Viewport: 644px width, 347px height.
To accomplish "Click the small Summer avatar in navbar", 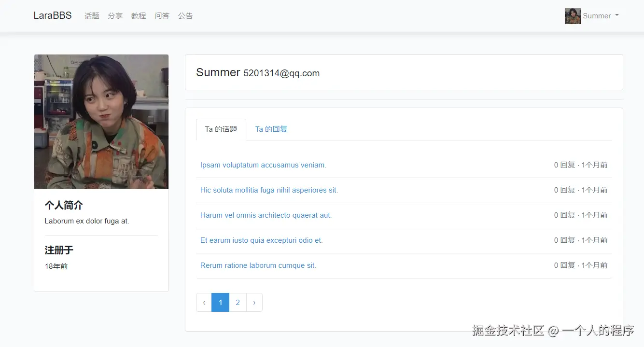I will click(573, 16).
